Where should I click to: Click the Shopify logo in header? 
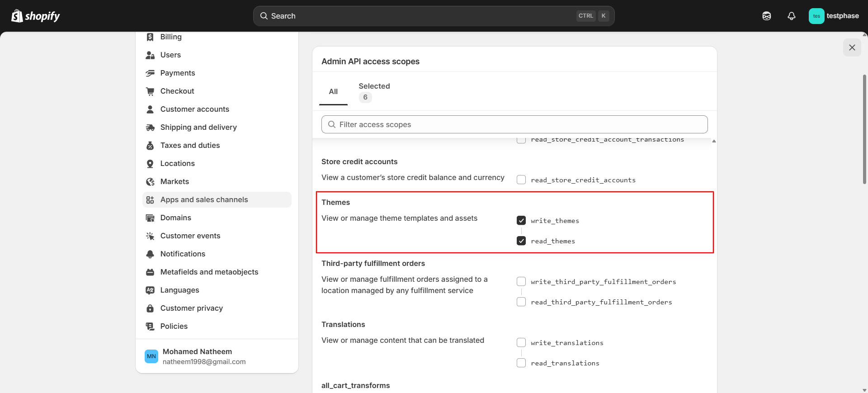point(35,16)
